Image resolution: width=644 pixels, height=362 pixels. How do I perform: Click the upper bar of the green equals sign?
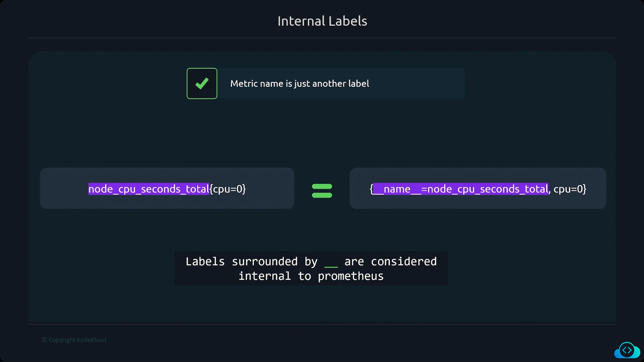tap(322, 186)
